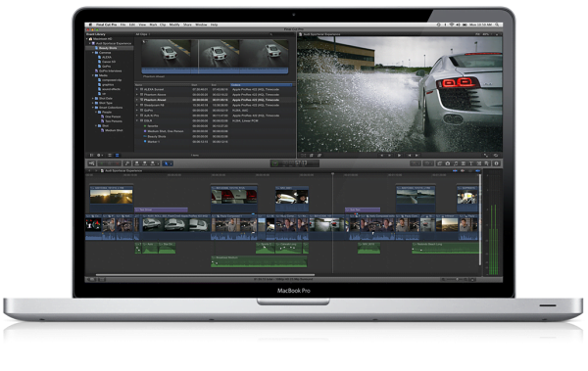Open the Keyword editor key icon
Screen dimensions: 588x371
pos(127,163)
